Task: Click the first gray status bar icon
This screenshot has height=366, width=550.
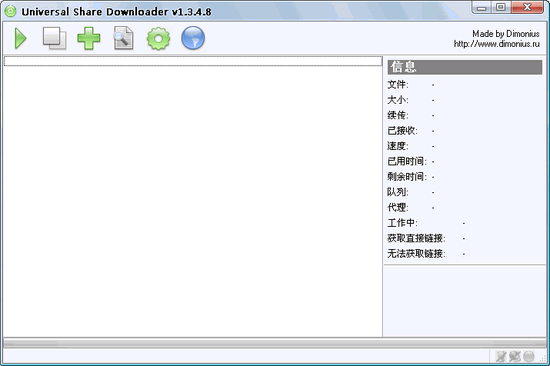Action: coord(501,357)
